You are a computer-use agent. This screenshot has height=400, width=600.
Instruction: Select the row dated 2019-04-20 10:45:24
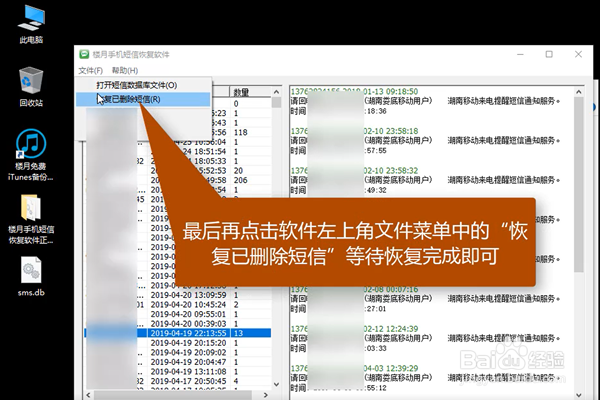coord(178,305)
